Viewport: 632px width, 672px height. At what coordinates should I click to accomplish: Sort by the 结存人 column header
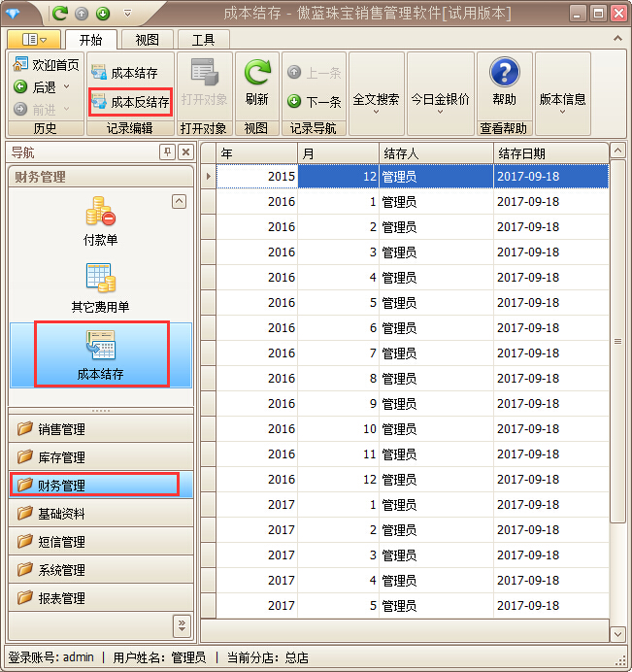coord(436,153)
